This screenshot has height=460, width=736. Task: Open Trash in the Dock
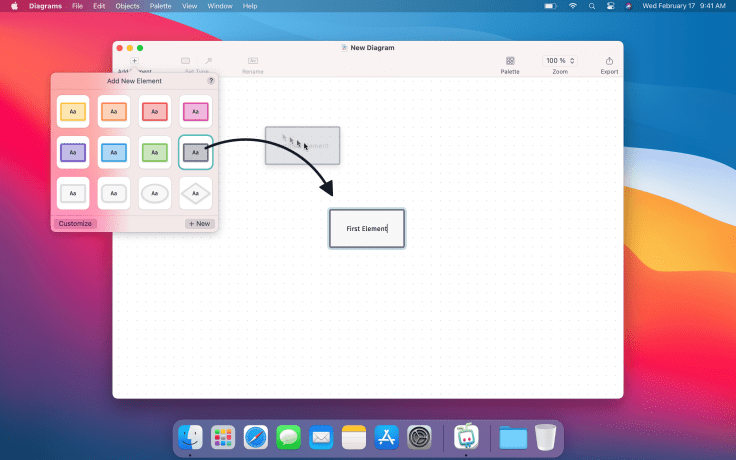pos(545,437)
